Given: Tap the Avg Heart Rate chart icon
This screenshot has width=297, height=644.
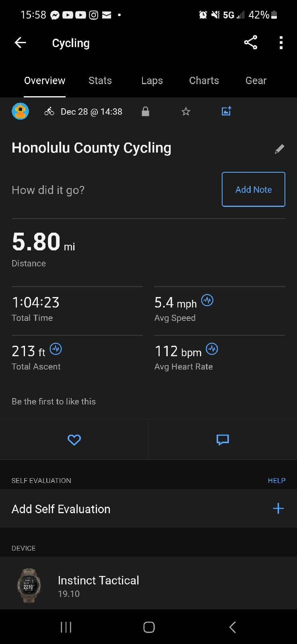Looking at the screenshot, I should click(212, 349).
